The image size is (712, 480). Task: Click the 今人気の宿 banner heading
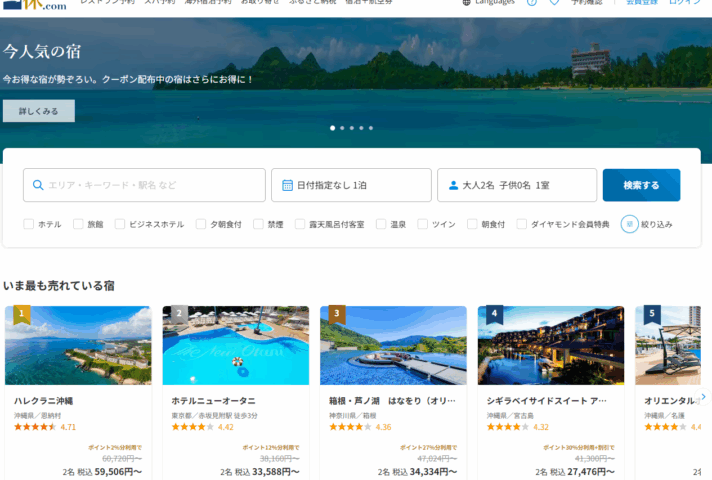click(x=42, y=51)
